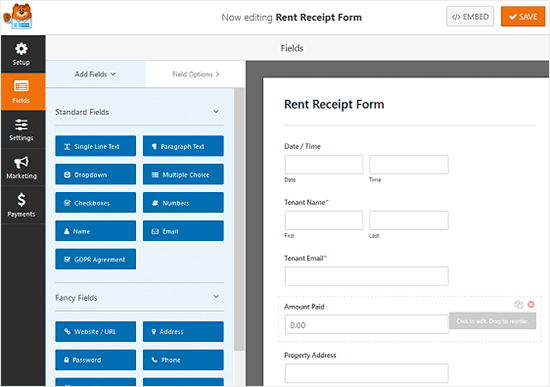Click the Amount Paid field label
The width and height of the screenshot is (550, 387).
(x=304, y=307)
